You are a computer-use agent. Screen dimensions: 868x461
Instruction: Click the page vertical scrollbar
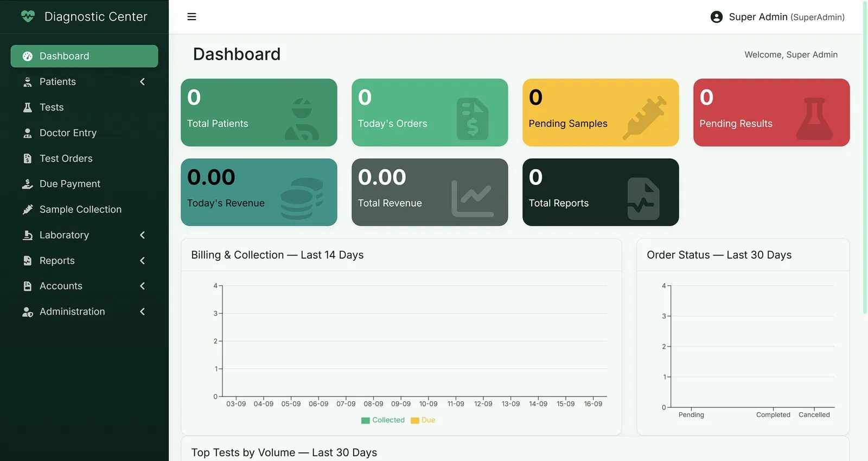point(865,157)
